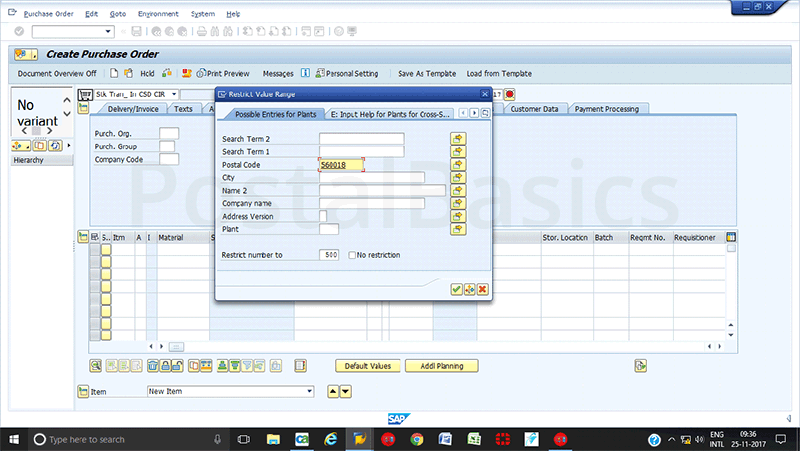Click multiple selection icon beside Postal Code
Image resolution: width=800 pixels, height=451 pixels.
point(458,165)
